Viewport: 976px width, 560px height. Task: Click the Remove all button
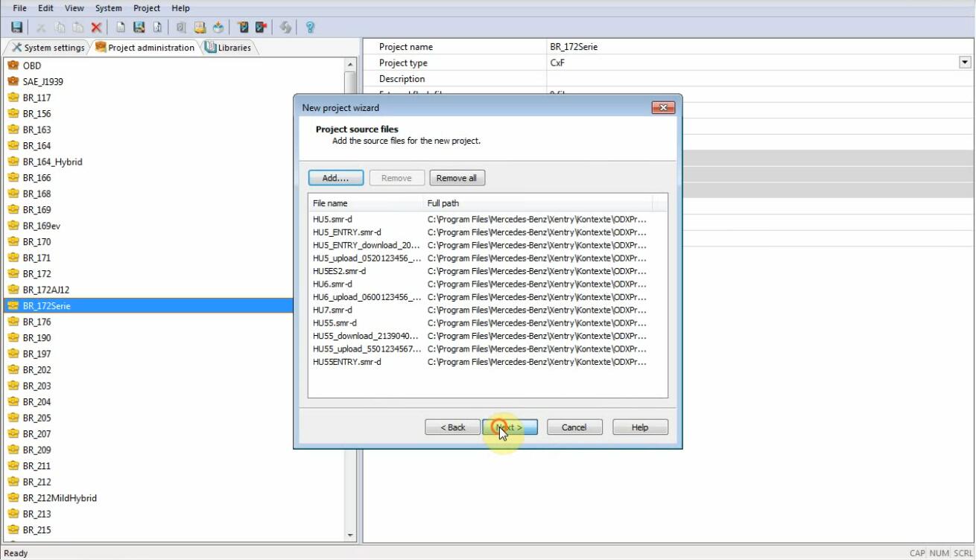[457, 178]
